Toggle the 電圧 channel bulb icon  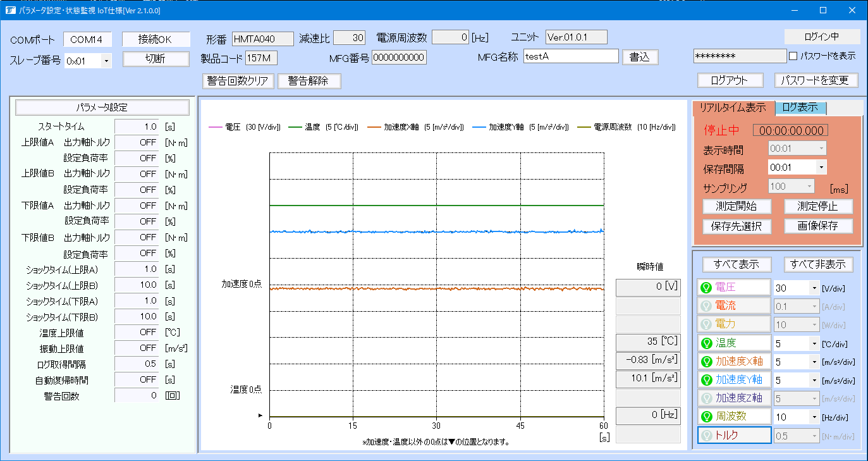707,288
